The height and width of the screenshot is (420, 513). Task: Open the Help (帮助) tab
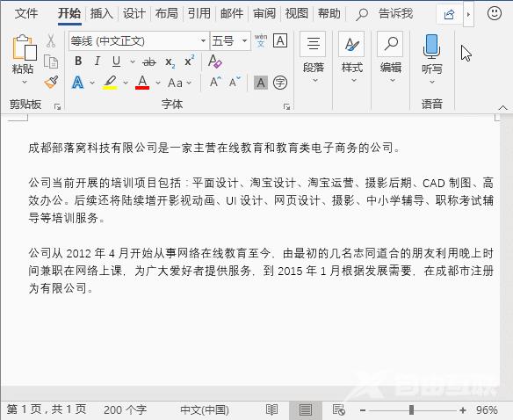coord(329,14)
